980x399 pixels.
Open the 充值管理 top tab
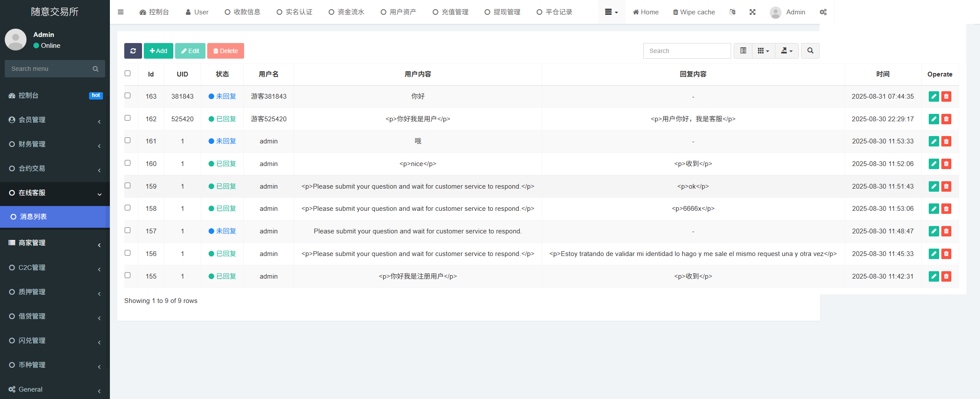coord(450,12)
